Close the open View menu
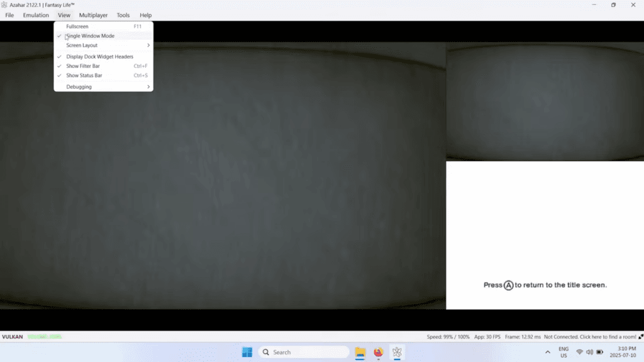The width and height of the screenshot is (644, 362). pos(64,15)
